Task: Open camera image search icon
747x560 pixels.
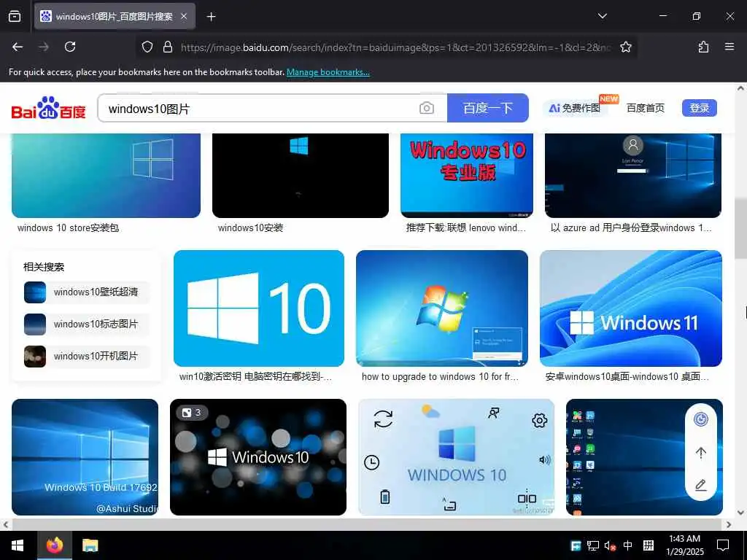Action: [426, 108]
